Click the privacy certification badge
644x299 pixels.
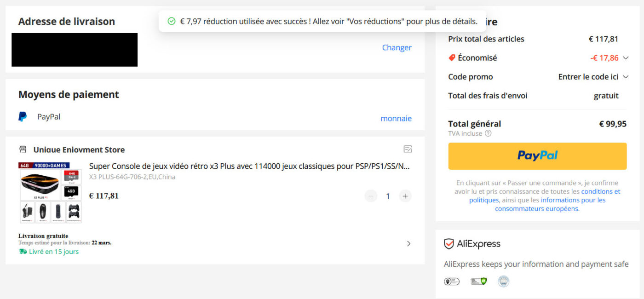pos(452,281)
